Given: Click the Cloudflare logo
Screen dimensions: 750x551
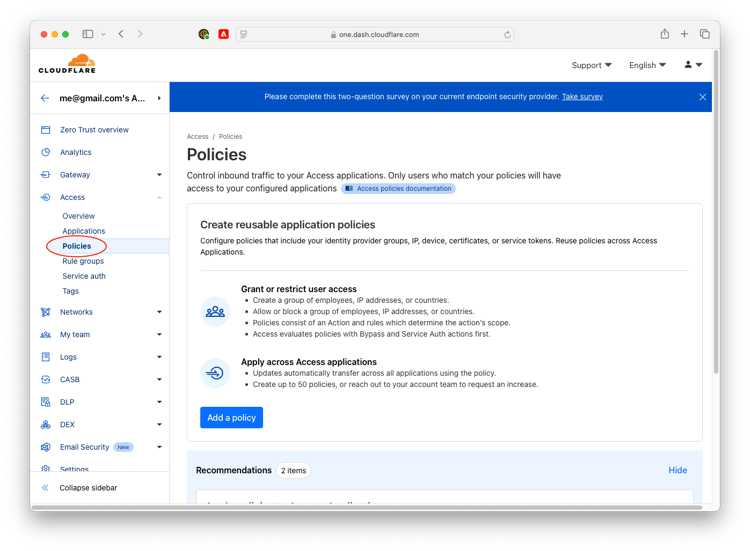Looking at the screenshot, I should point(67,64).
